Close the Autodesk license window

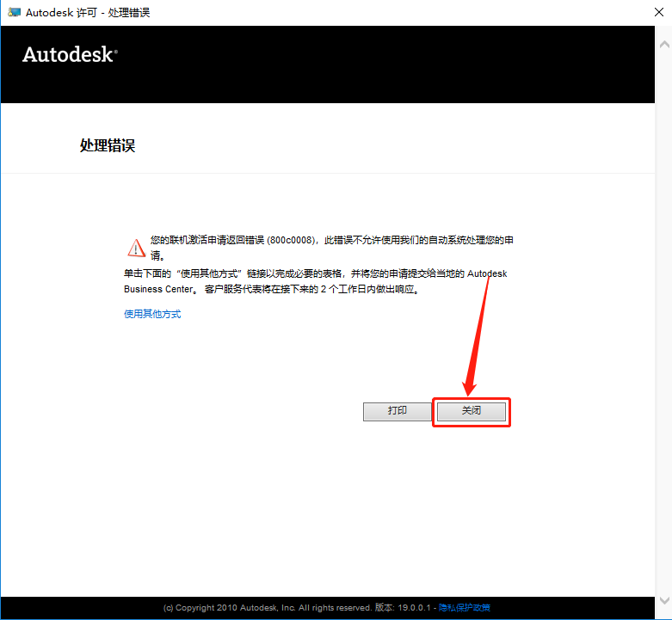pos(659,12)
